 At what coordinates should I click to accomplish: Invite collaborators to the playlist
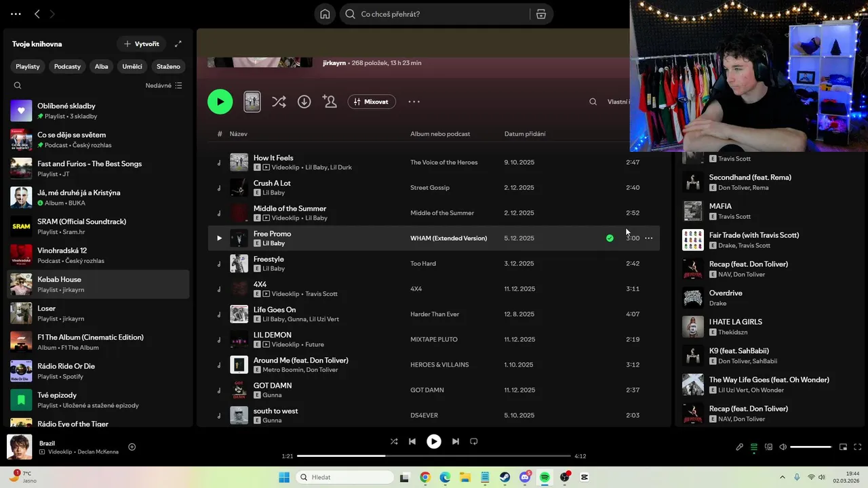click(330, 102)
